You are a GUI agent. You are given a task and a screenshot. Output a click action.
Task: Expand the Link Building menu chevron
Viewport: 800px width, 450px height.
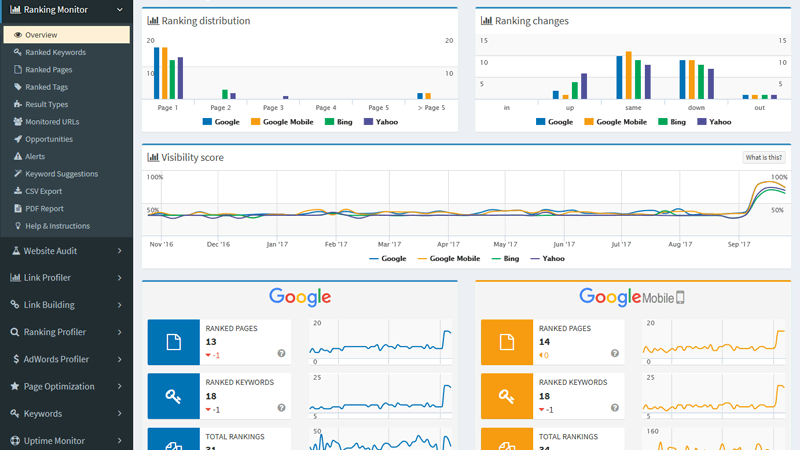click(120, 305)
